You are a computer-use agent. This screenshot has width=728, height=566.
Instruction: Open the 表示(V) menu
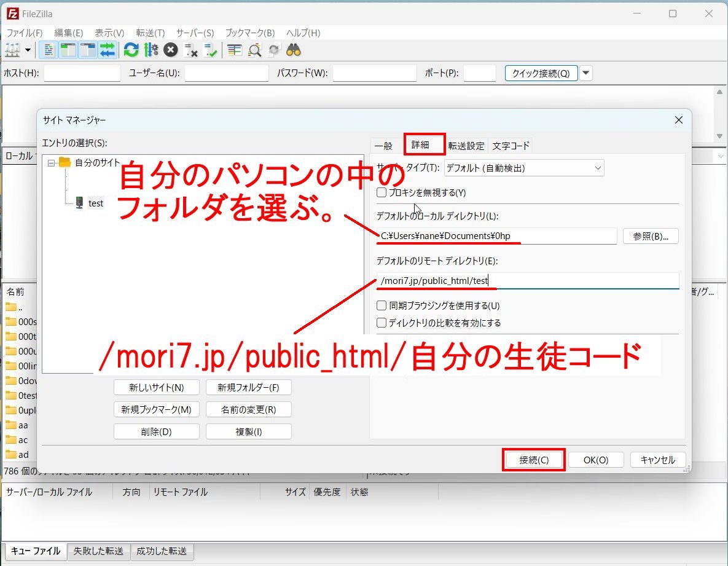[109, 33]
